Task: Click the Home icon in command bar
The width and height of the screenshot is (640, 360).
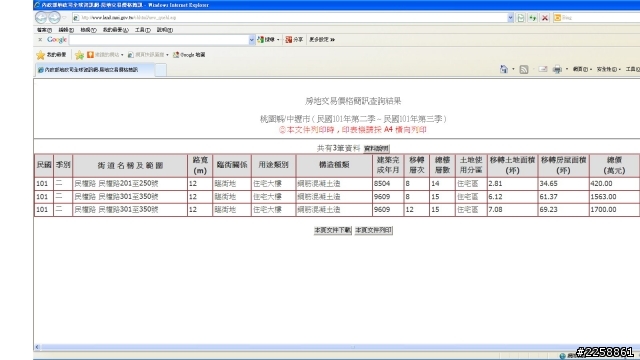Action: (x=504, y=69)
